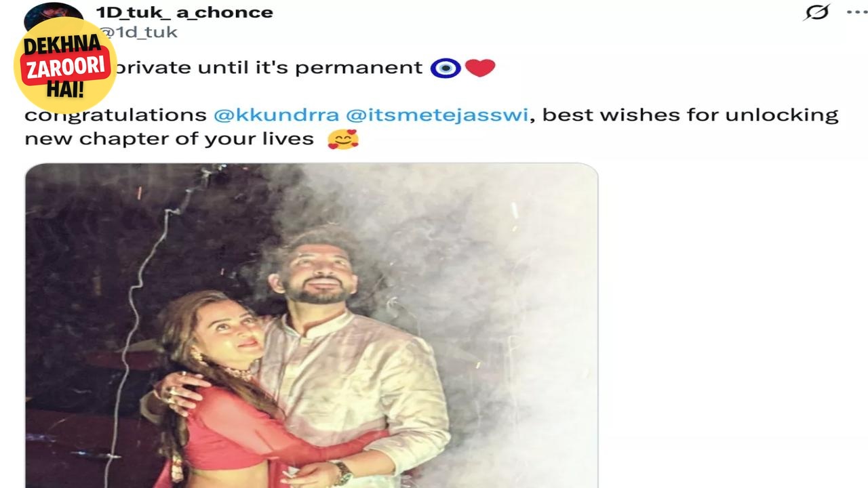Screen dimensions: 868x488
Task: Click the red heart emoji
Action: pyautogui.click(x=480, y=68)
